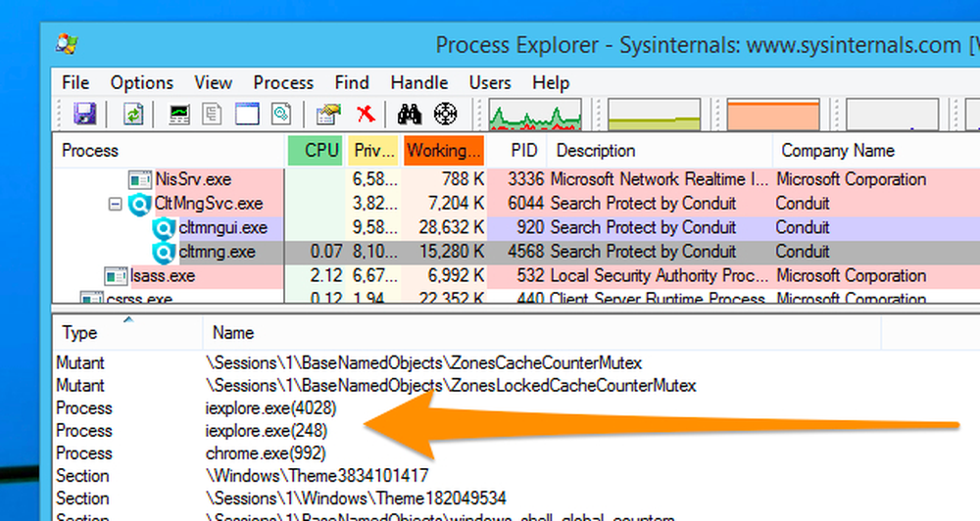The width and height of the screenshot is (980, 521).
Task: Click the CPU usage history graph
Action: [535, 115]
